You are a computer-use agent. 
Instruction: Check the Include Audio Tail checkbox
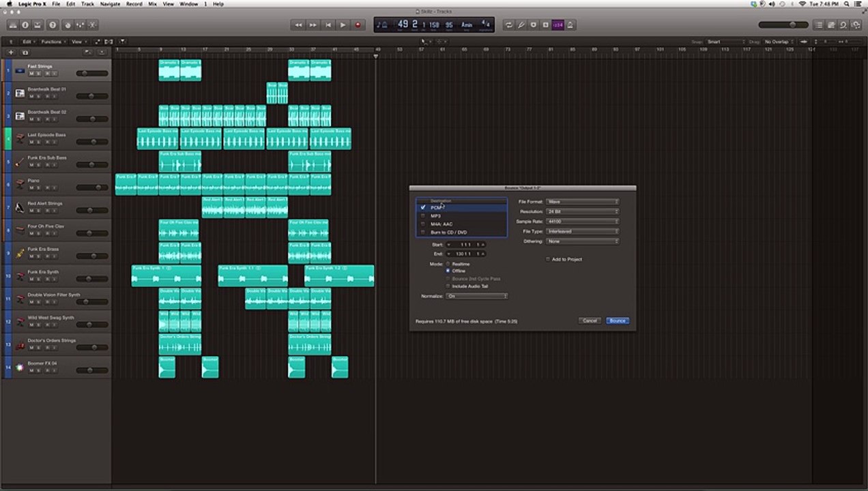(448, 286)
